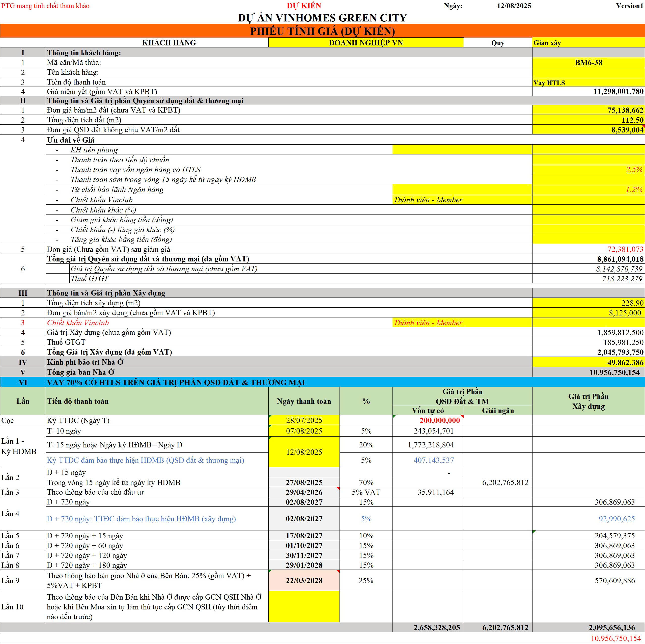645x644 pixels.
Task: Select Vinclub member cell in discount section
Action: pyautogui.click(x=462, y=200)
